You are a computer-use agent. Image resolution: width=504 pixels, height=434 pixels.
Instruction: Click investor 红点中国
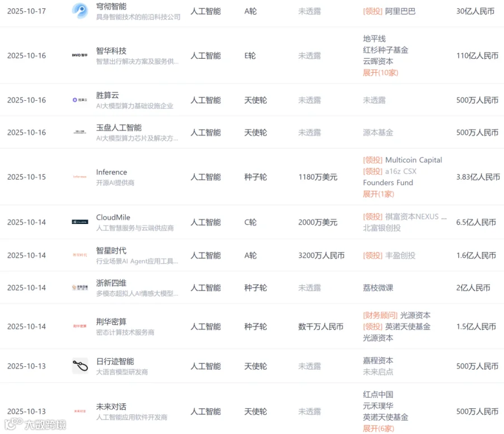click(x=378, y=394)
